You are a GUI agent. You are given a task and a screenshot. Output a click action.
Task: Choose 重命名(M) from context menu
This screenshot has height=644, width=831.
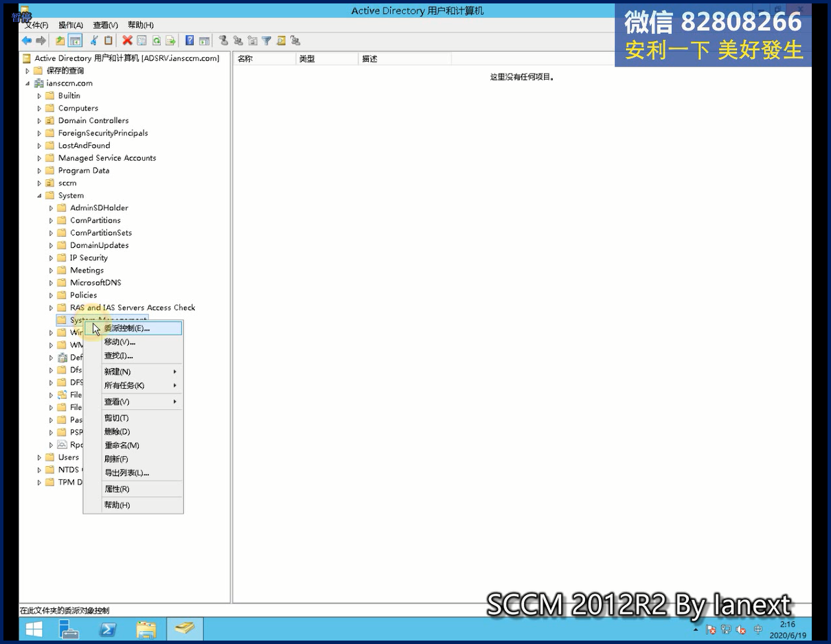pos(133,446)
